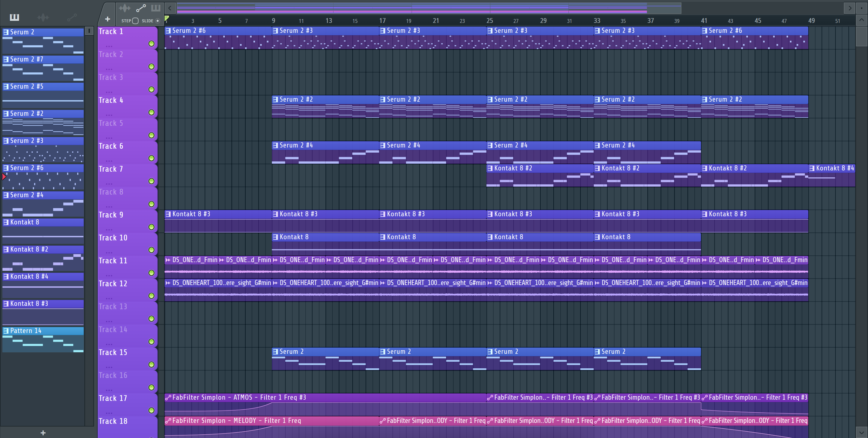The image size is (868, 438).
Task: Mute Track 13 using its green light
Action: pyautogui.click(x=151, y=319)
